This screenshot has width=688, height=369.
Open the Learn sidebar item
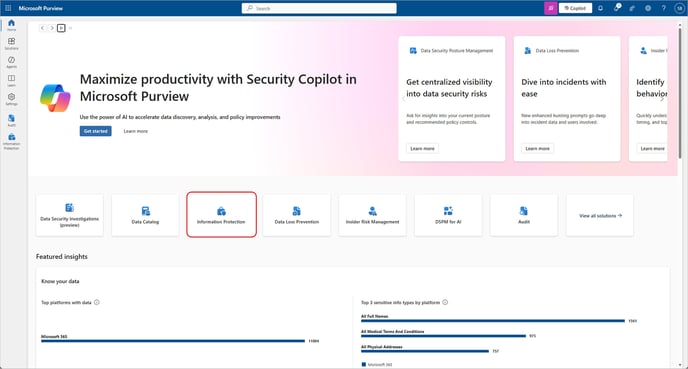point(11,80)
